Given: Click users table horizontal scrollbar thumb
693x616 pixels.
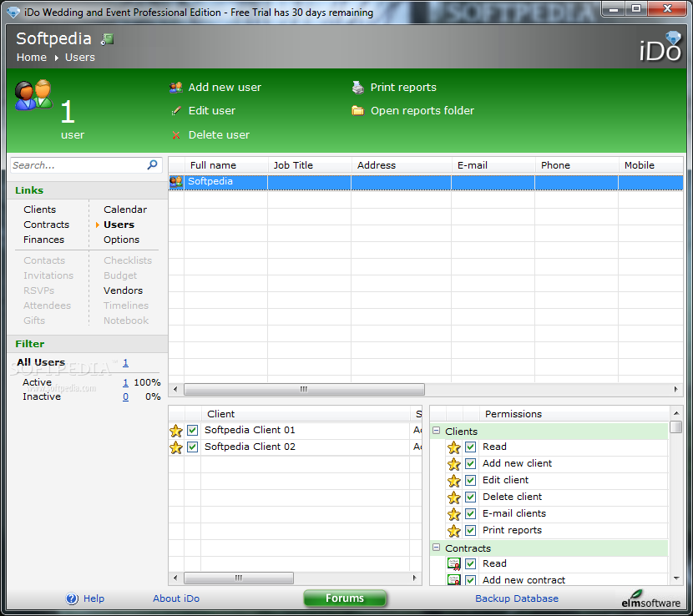Looking at the screenshot, I should 304,389.
